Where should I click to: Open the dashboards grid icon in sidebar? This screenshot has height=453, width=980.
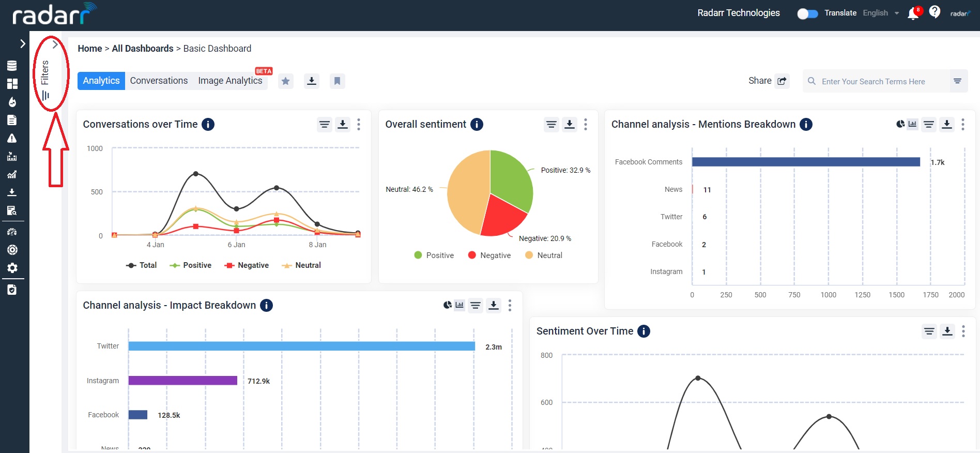(x=12, y=84)
